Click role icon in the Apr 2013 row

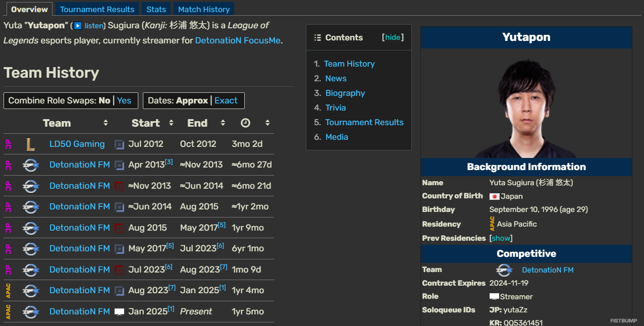point(119,165)
